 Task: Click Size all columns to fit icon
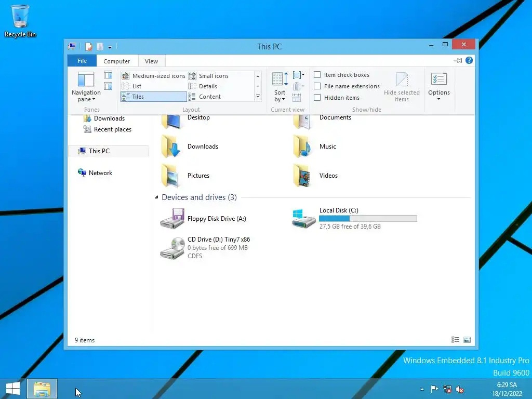297,98
